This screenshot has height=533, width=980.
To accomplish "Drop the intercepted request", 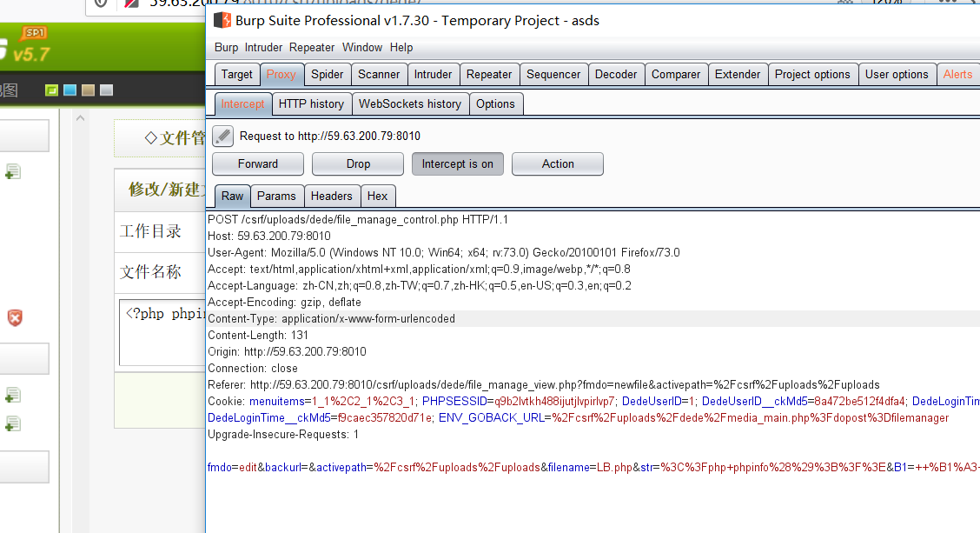I will click(x=358, y=164).
